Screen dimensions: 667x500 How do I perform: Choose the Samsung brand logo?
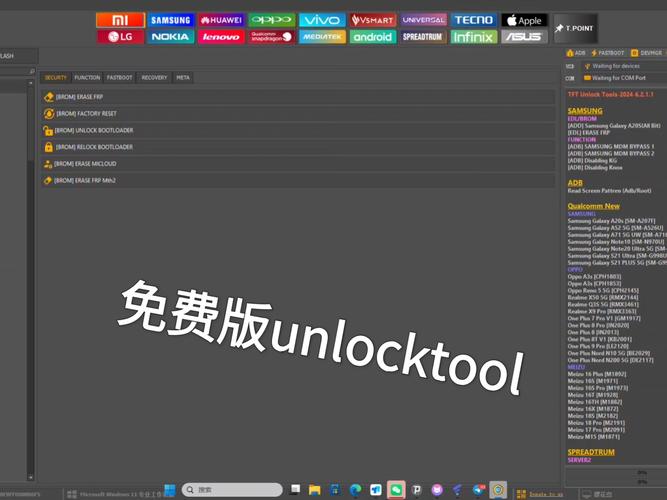[x=171, y=20]
